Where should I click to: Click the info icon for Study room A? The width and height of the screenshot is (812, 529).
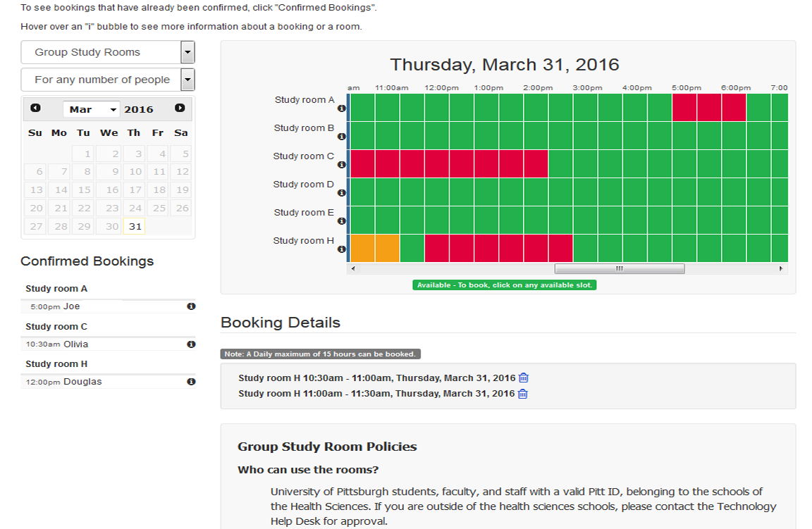[341, 109]
